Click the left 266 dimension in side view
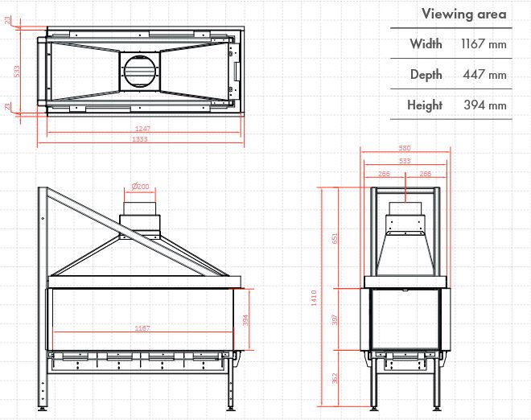The image size is (531, 420). tap(384, 173)
